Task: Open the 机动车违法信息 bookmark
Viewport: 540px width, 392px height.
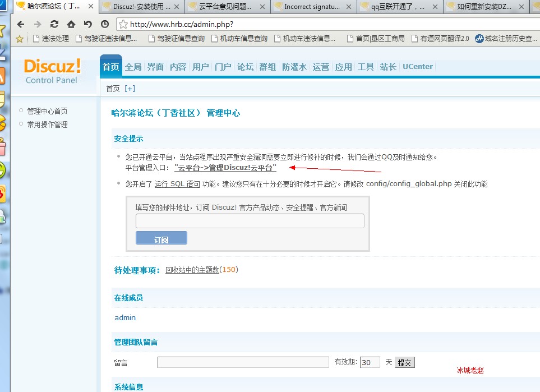Action: [x=305, y=39]
